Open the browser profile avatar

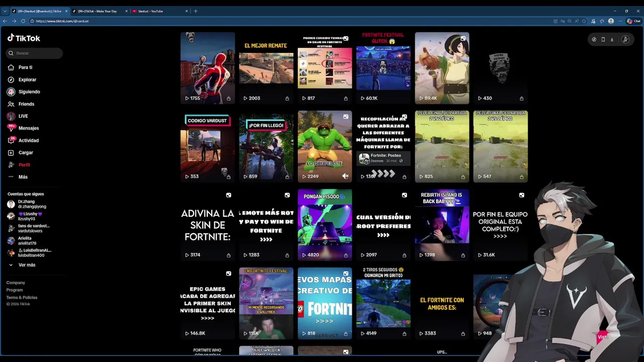[611, 21]
